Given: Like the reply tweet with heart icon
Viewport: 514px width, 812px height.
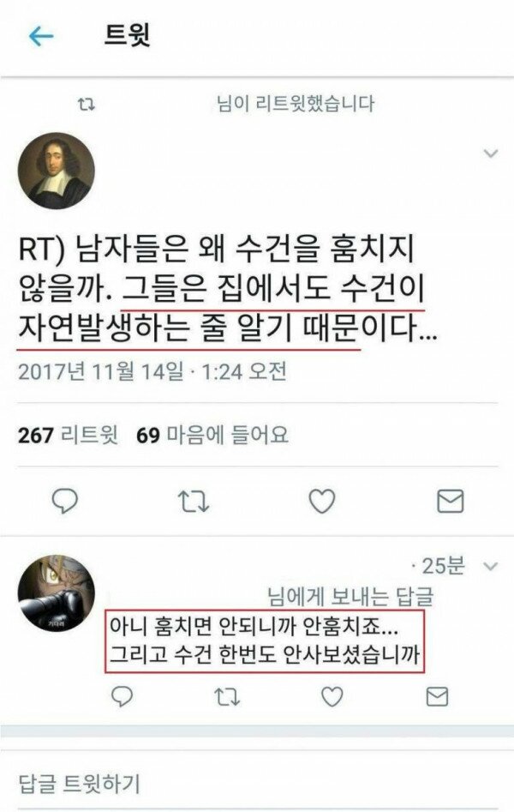Looking at the screenshot, I should tap(332, 696).
